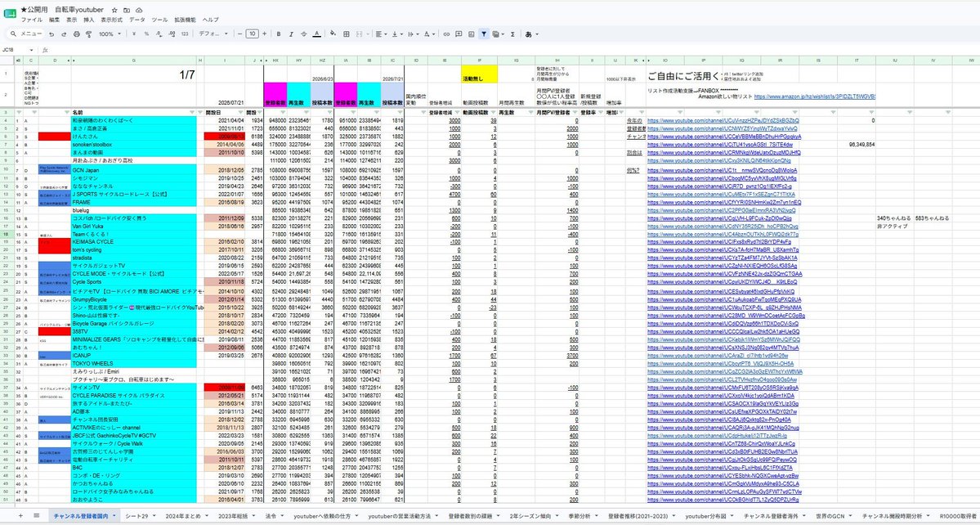Print the spreadsheet

click(x=76, y=34)
